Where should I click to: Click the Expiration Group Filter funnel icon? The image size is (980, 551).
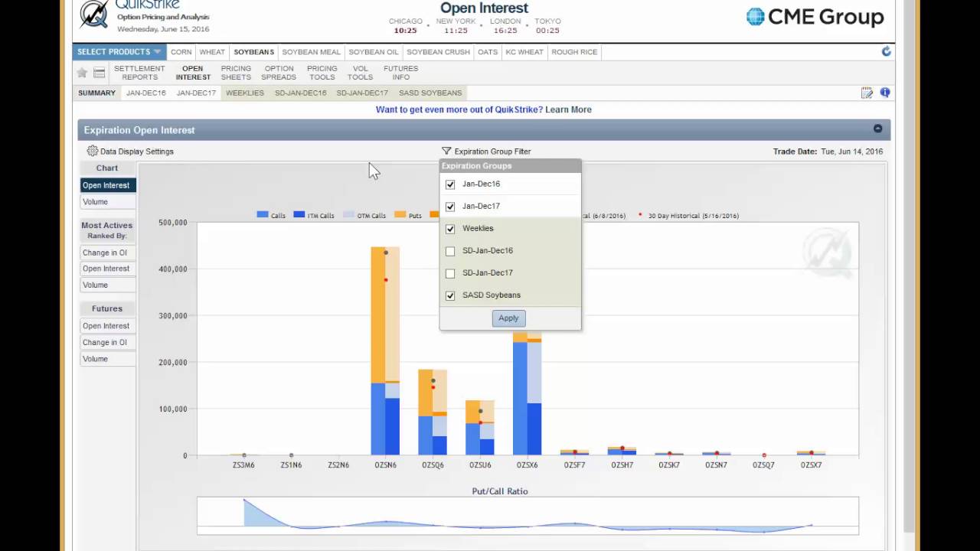pos(446,152)
